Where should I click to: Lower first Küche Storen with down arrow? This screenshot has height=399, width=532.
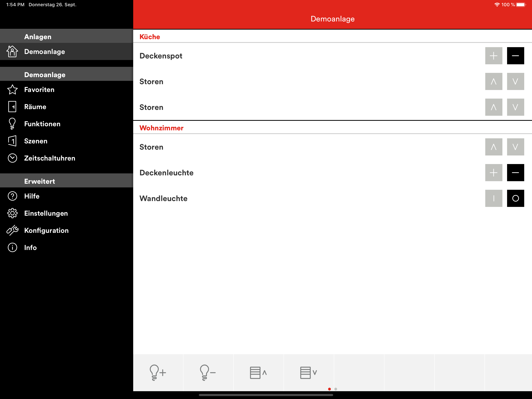pos(515,81)
